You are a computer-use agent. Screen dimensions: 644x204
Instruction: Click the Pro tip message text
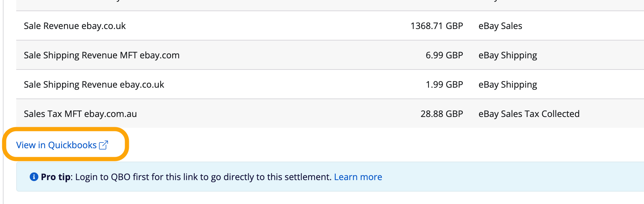coord(204,177)
